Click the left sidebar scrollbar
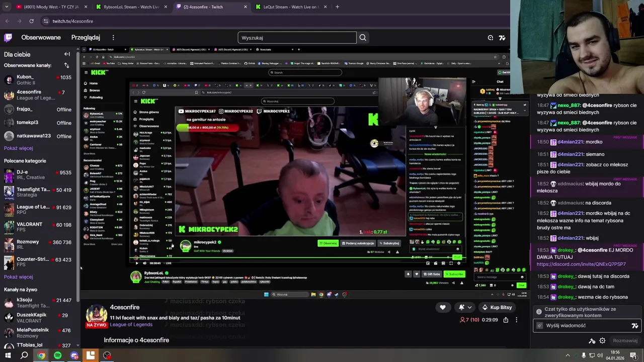 (x=78, y=176)
